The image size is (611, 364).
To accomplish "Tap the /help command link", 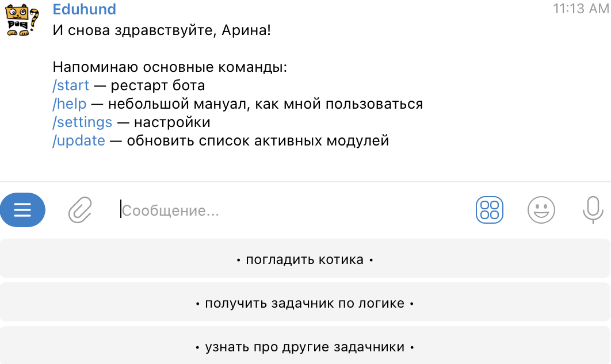I will pyautogui.click(x=70, y=104).
